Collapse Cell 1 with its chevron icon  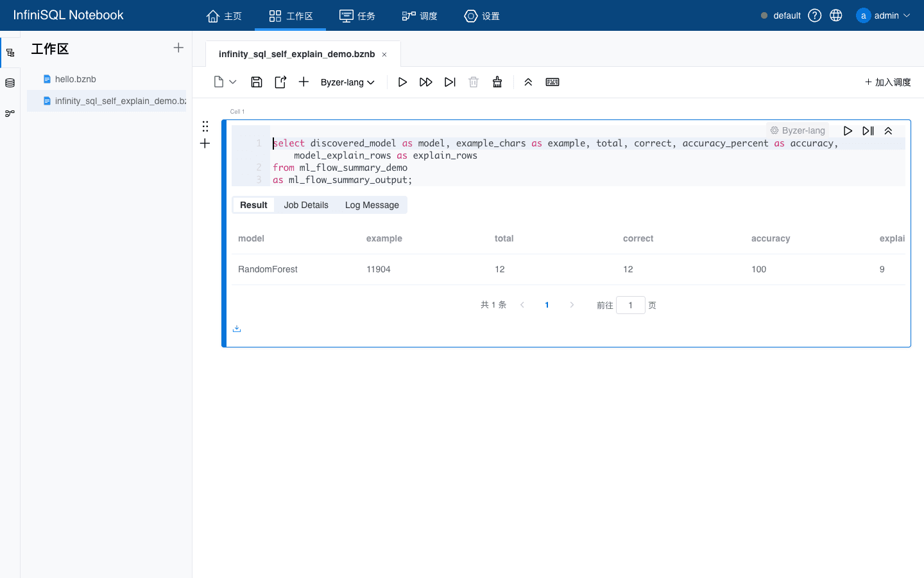(x=889, y=130)
